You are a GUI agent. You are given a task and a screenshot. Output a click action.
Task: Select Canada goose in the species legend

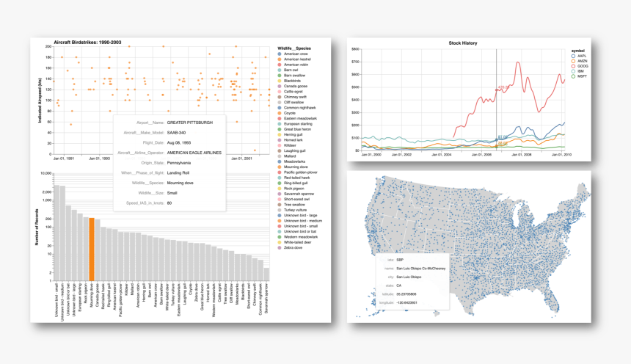pos(294,86)
